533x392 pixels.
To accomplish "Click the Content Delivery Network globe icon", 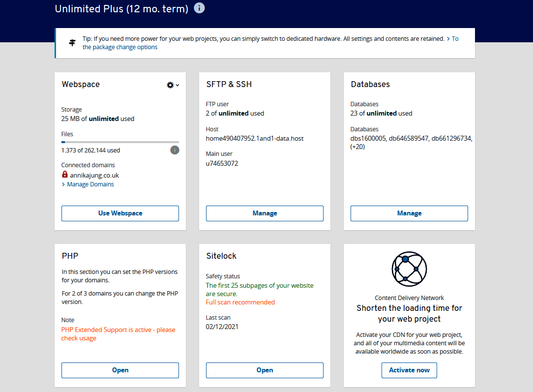I will (x=409, y=269).
